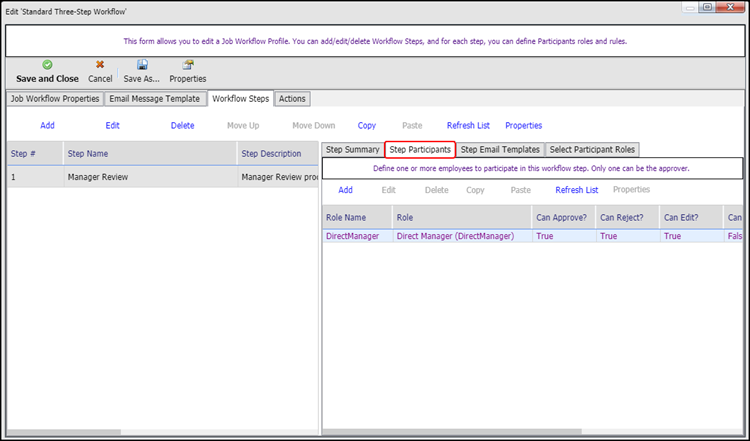Click the Save As floppy disk icon
This screenshot has height=441, width=750.
pyautogui.click(x=142, y=65)
